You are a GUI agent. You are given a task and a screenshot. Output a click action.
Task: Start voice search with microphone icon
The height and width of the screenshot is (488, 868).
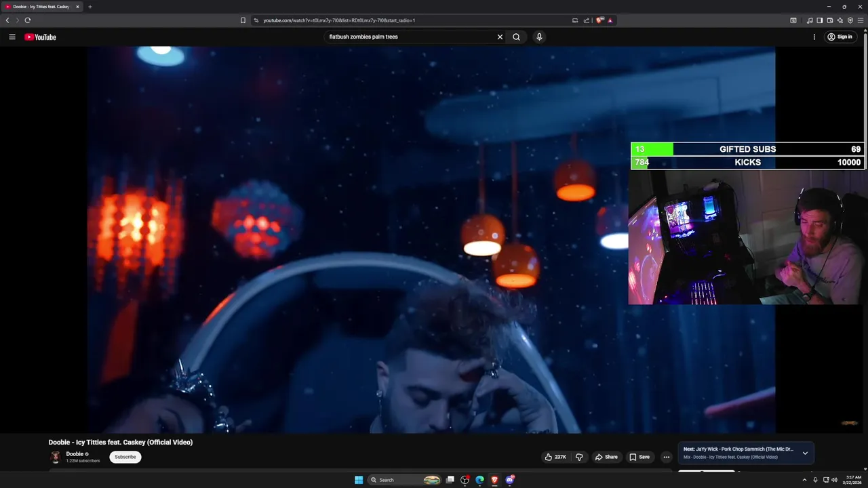coord(539,37)
